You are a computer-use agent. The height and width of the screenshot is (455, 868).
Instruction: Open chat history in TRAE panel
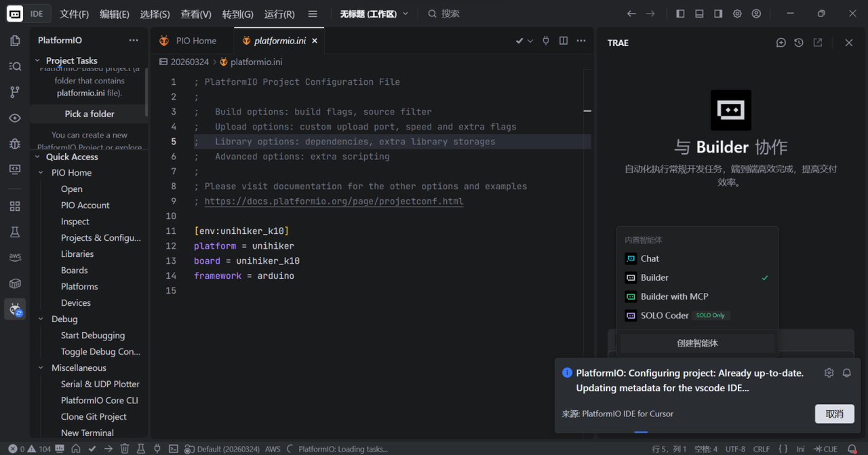tap(799, 43)
